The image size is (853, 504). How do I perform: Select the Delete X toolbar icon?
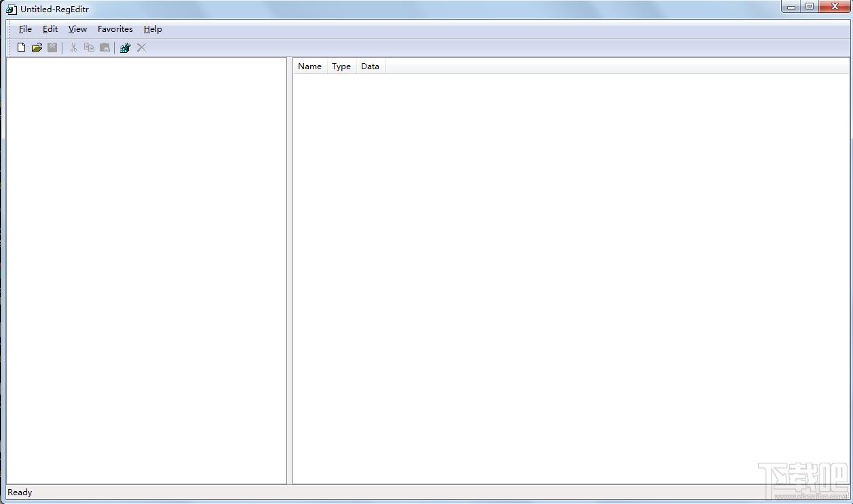click(x=141, y=47)
